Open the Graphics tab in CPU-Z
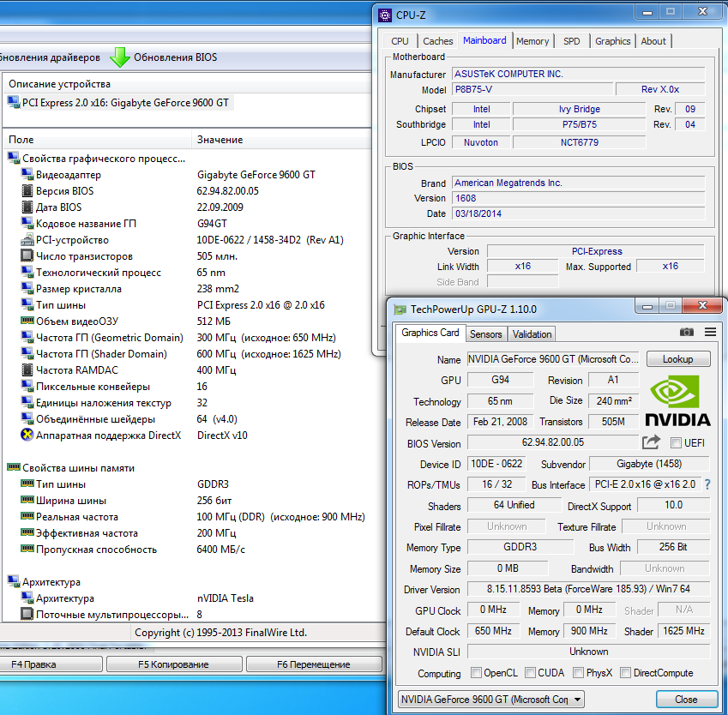 pyautogui.click(x=612, y=41)
